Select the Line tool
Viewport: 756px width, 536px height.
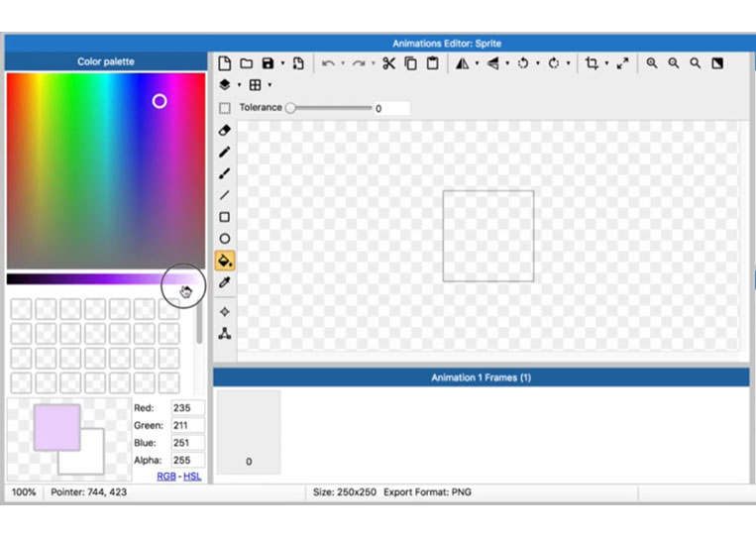point(225,195)
